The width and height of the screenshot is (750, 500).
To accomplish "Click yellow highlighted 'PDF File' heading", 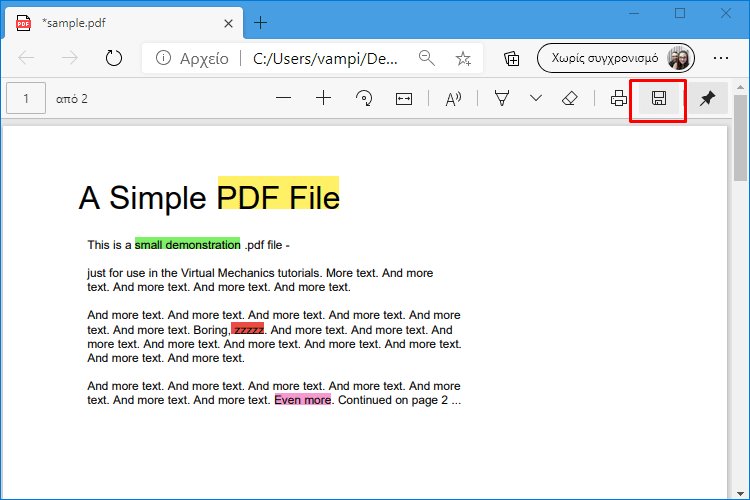I will coord(278,193).
